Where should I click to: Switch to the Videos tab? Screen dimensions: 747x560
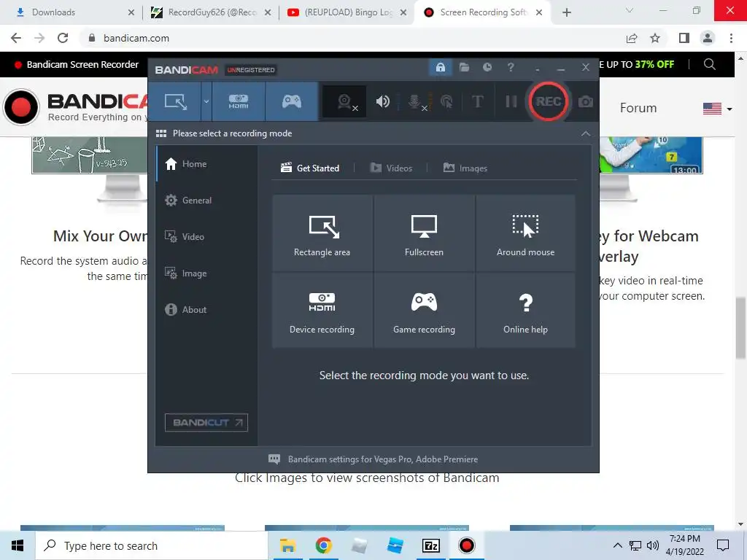[391, 168]
